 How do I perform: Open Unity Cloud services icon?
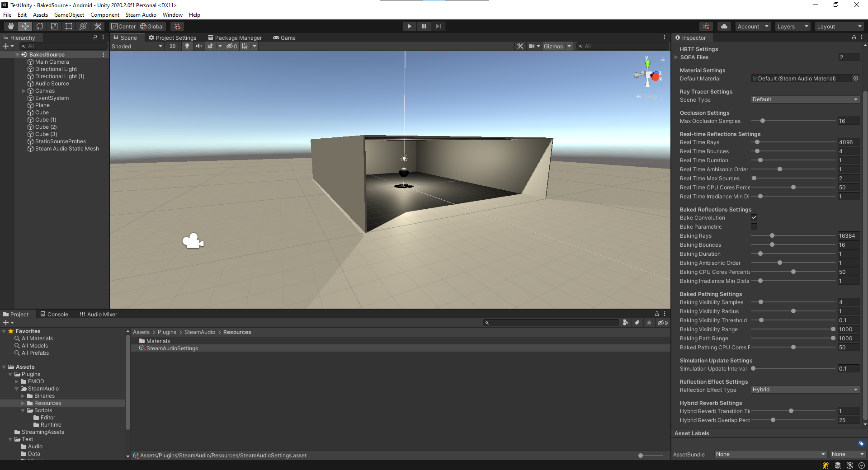pos(724,26)
